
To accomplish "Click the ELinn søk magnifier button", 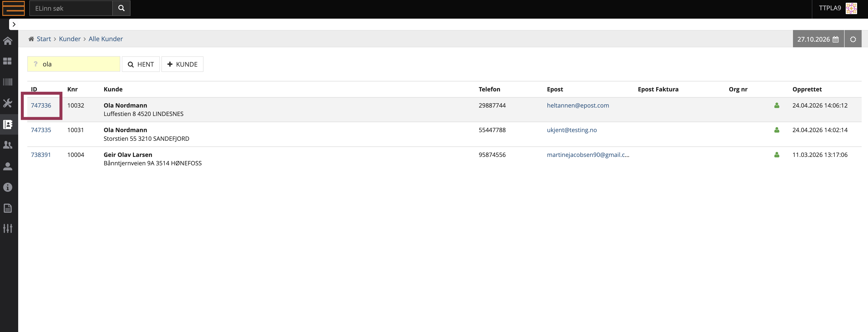I will pos(121,8).
